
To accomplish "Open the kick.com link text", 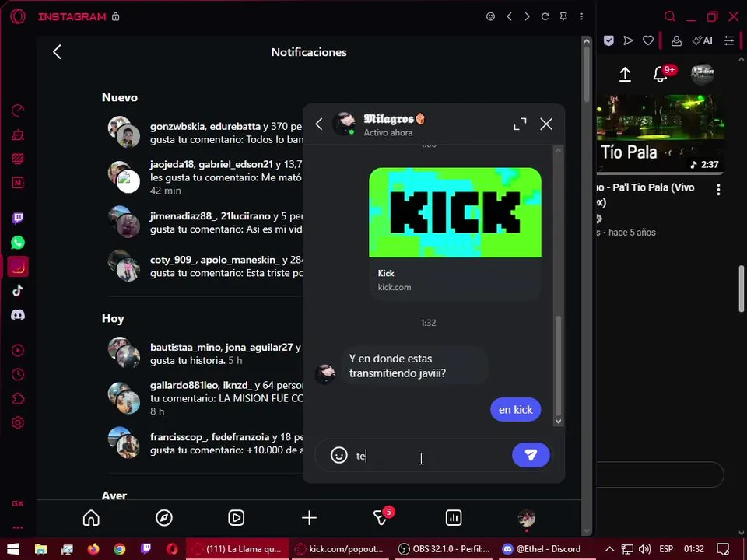I will point(394,287).
